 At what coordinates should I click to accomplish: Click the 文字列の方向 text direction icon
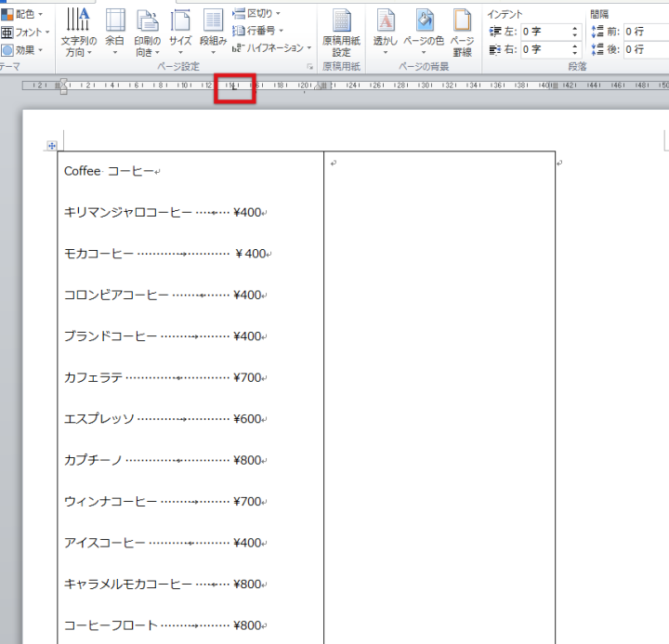(x=78, y=20)
